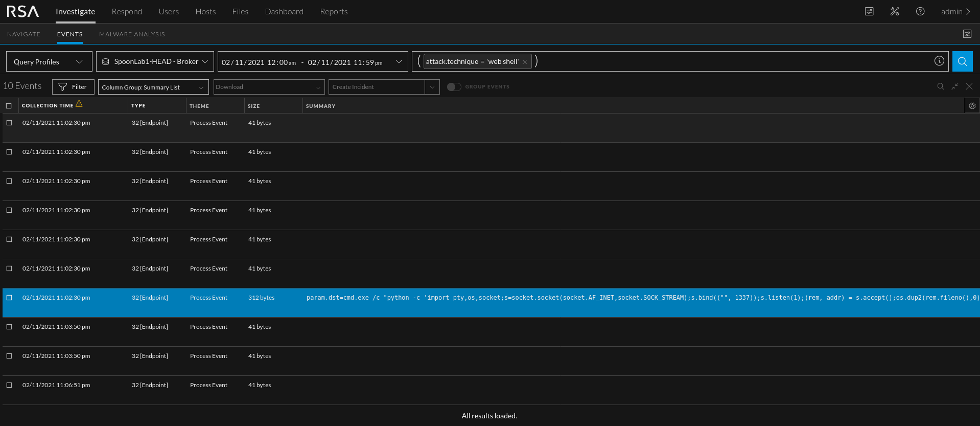Click the Filter button
Screen dimensions: 980x426
(73, 87)
